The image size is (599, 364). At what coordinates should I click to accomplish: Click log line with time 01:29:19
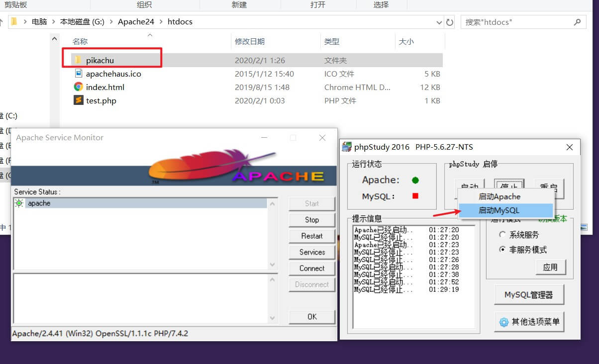(406, 289)
